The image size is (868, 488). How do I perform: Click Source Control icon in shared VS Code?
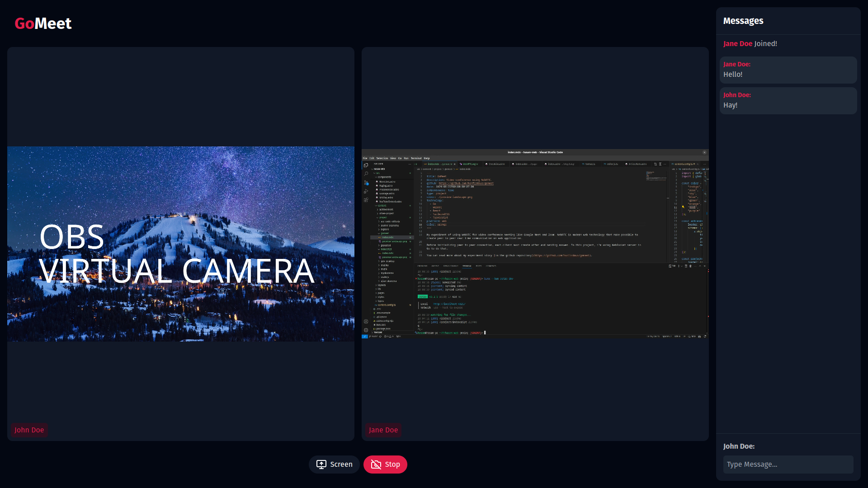(366, 183)
